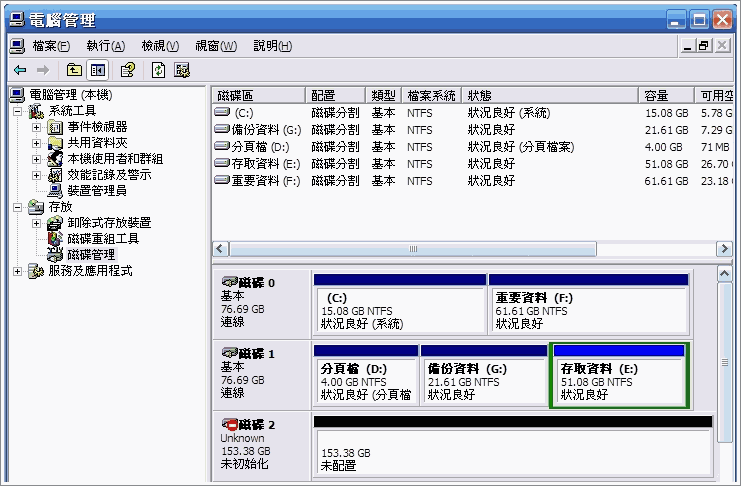
Task: Open the 執行(A) menu
Action: 106,46
